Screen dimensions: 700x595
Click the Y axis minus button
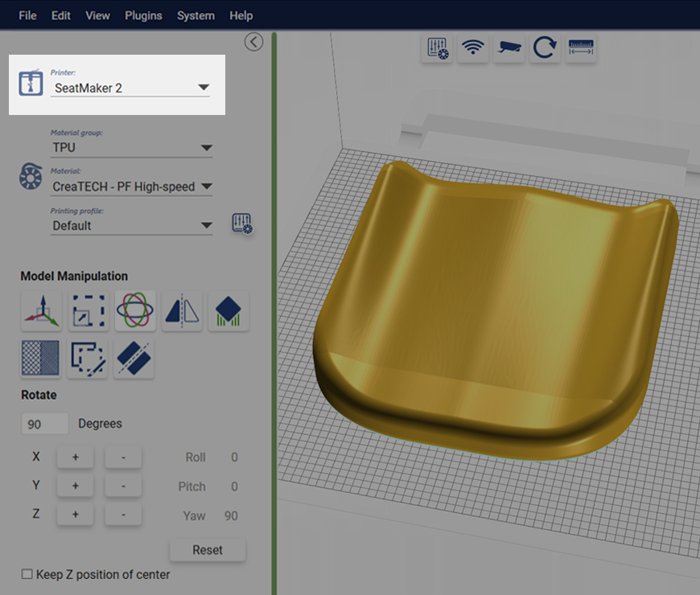pos(123,486)
